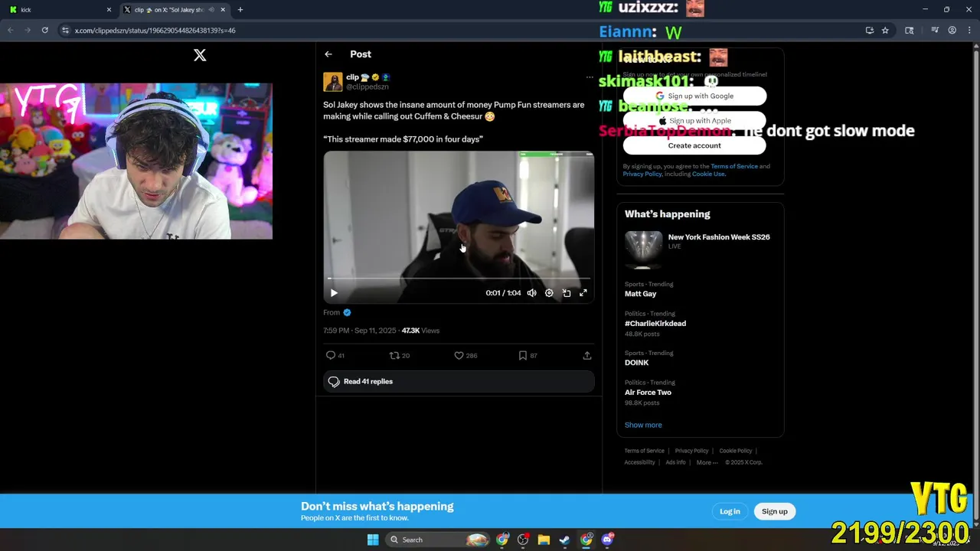Open the post's more options ellipsis
This screenshot has height=551, width=980.
589,77
